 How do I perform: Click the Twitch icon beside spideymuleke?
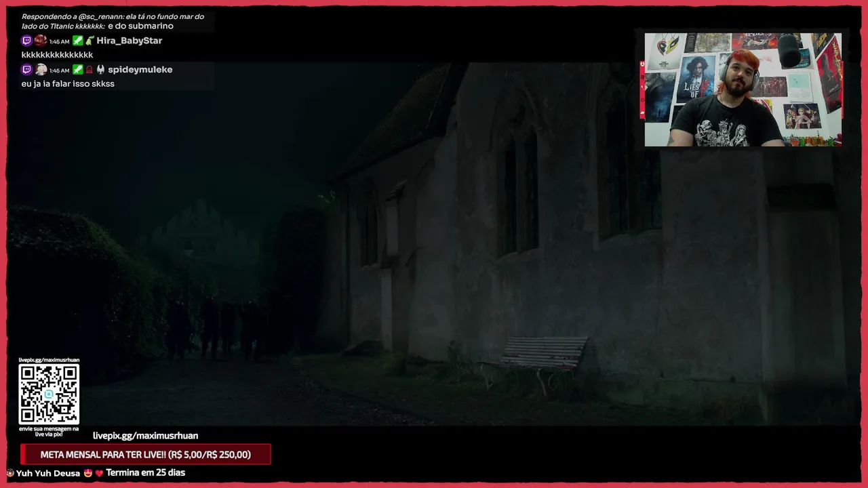point(26,69)
